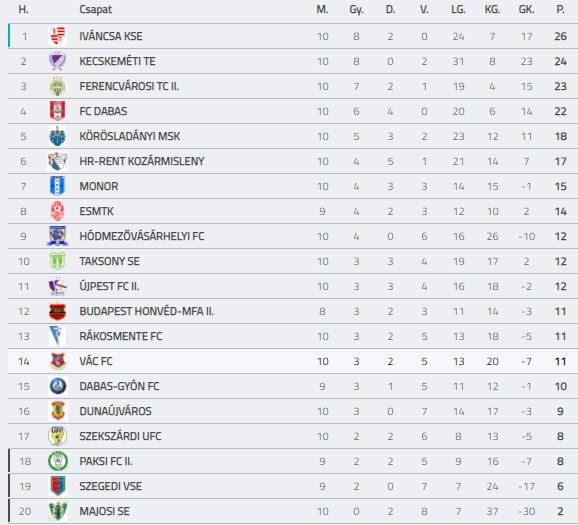Click the Szegedi VSE shield crest
578x525 pixels.
tap(58, 486)
